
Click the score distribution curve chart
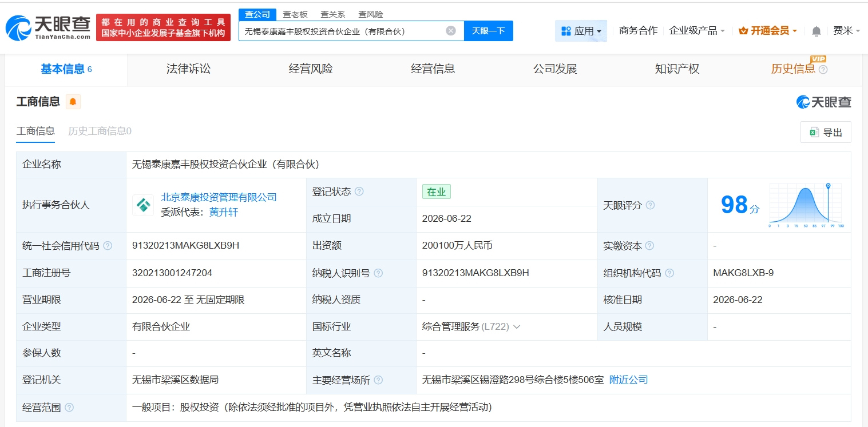point(806,205)
